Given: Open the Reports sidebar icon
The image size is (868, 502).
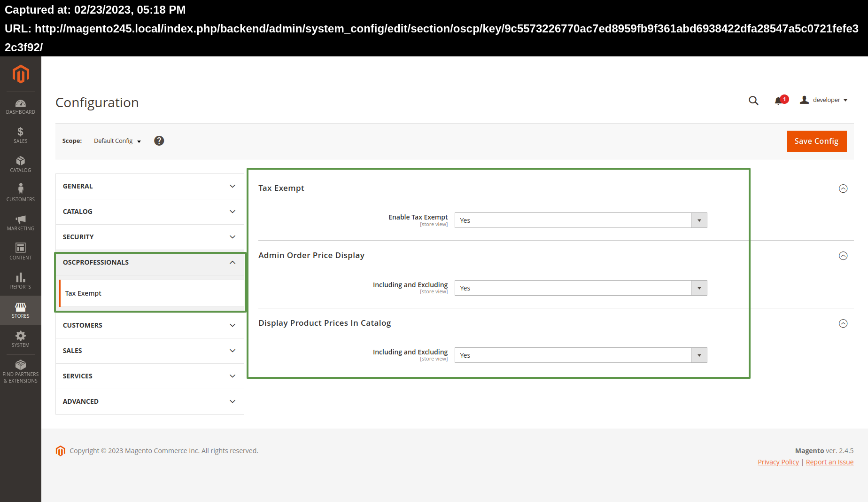Looking at the screenshot, I should tap(21, 281).
